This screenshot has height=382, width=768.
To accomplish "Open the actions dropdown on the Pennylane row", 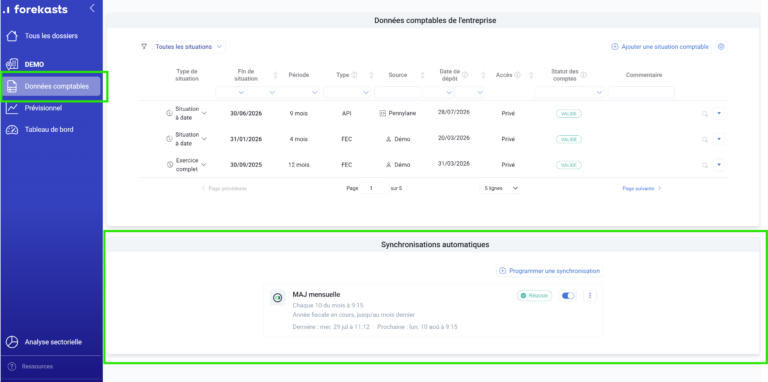I will [719, 113].
